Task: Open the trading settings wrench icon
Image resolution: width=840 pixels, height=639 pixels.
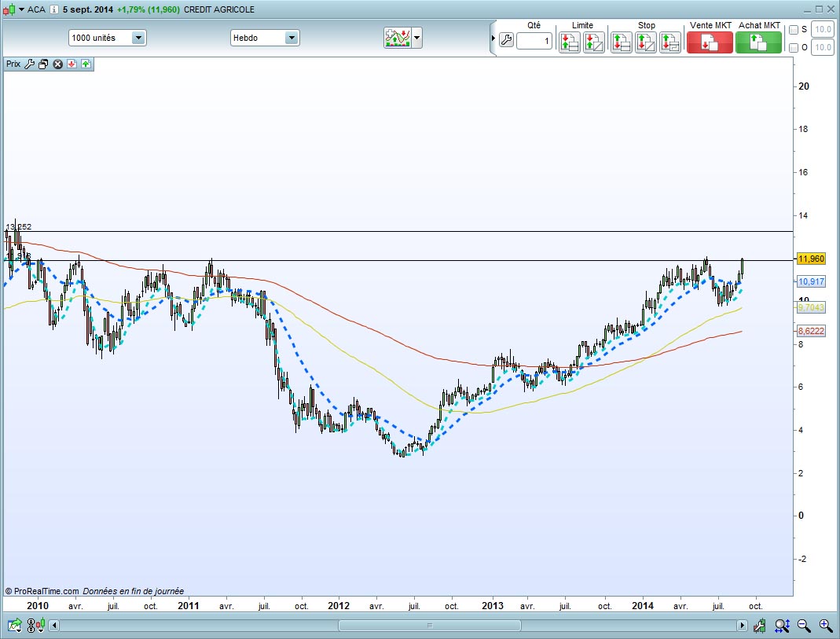Action: coord(506,39)
